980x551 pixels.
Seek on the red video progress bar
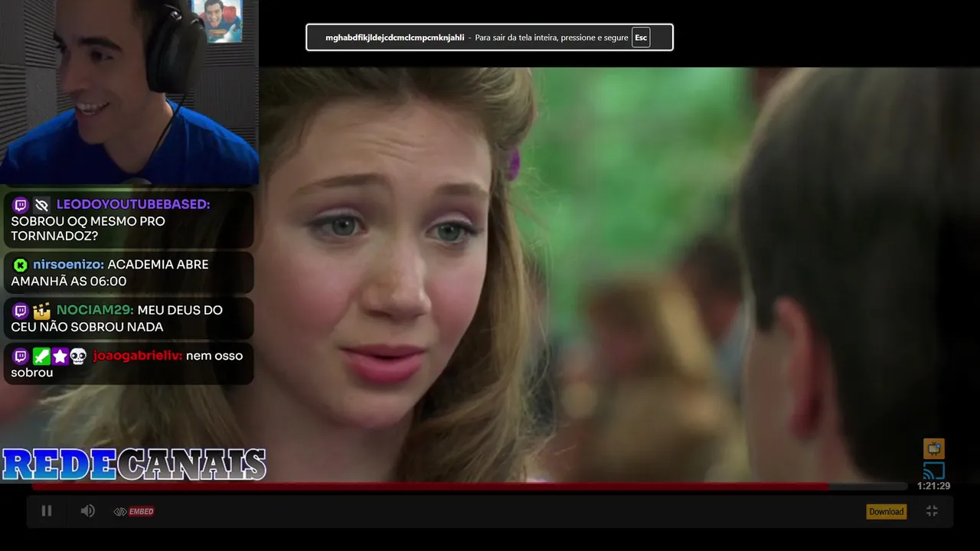(x=469, y=486)
